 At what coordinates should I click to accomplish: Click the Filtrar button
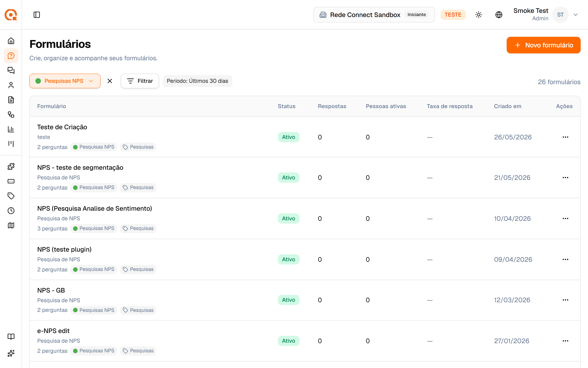pyautogui.click(x=140, y=81)
